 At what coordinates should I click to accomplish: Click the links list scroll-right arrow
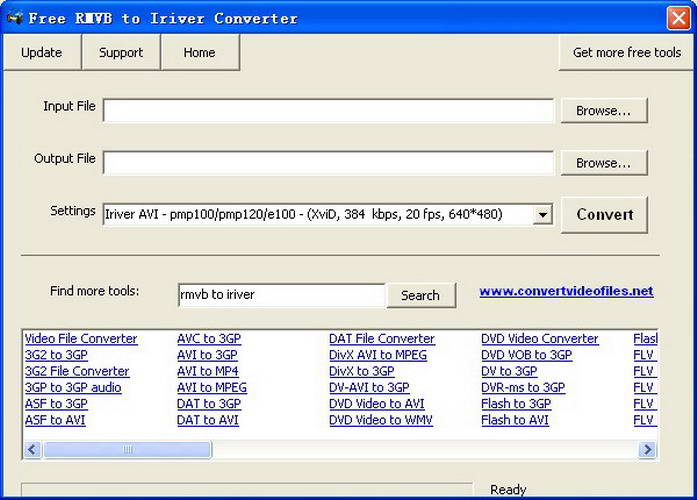pos(648,449)
